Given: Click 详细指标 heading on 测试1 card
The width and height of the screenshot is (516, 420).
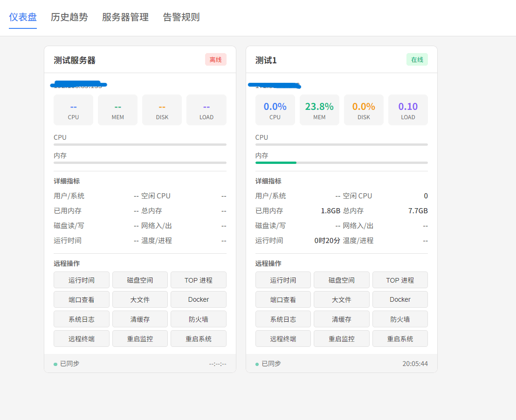Looking at the screenshot, I should [x=268, y=181].
